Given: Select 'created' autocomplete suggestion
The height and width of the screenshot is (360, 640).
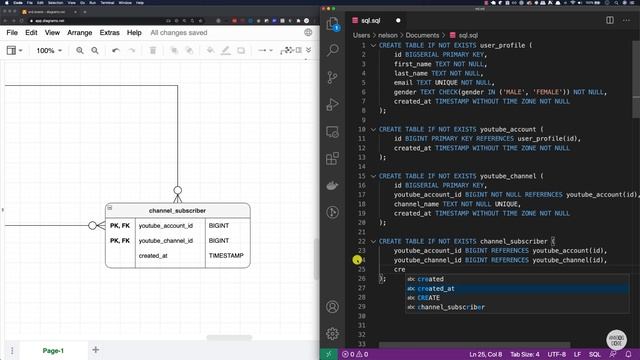Looking at the screenshot, I should click(518, 279).
